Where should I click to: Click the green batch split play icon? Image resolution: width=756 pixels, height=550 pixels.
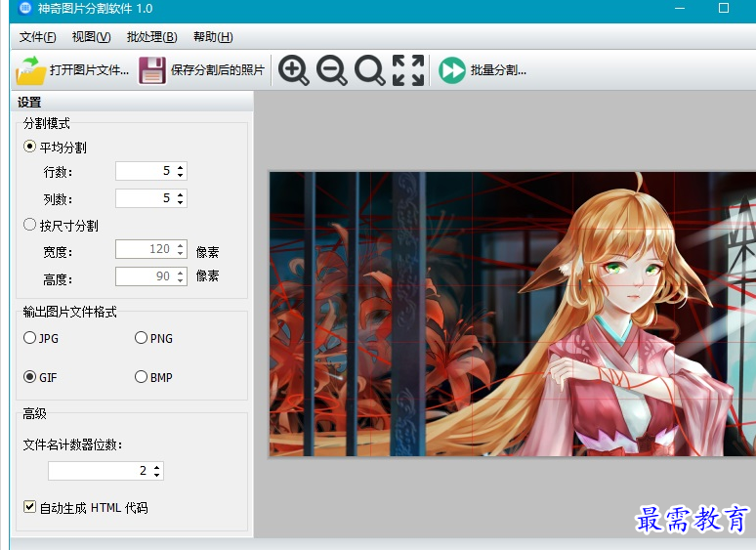(x=452, y=70)
